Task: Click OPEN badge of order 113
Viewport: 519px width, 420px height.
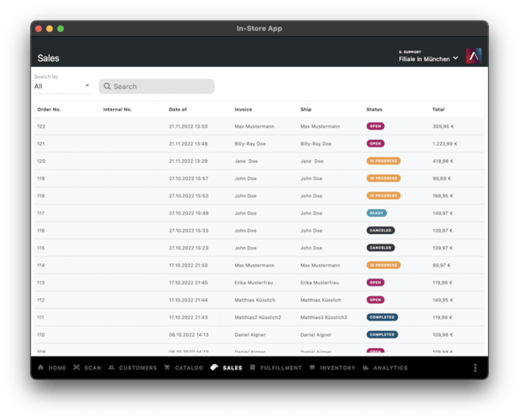Action: click(376, 282)
